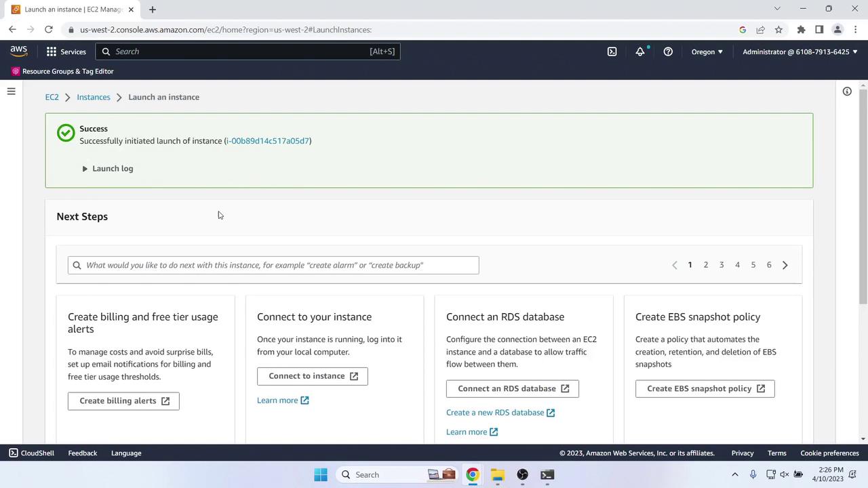Go to the EC2 breadcrumb
This screenshot has width=868, height=488.
52,97
